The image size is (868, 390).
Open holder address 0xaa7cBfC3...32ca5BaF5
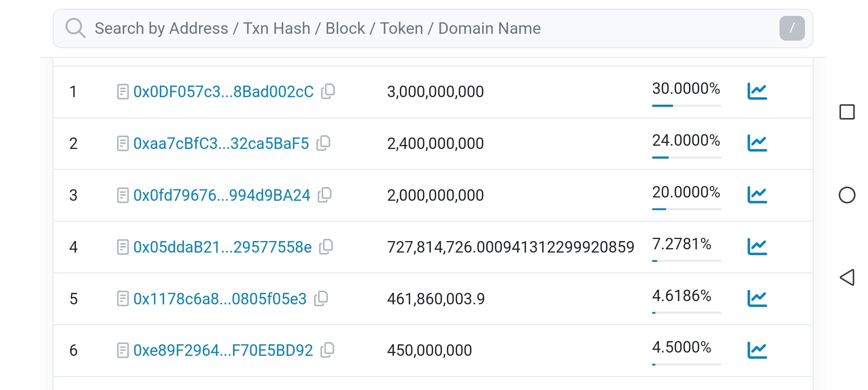point(221,144)
